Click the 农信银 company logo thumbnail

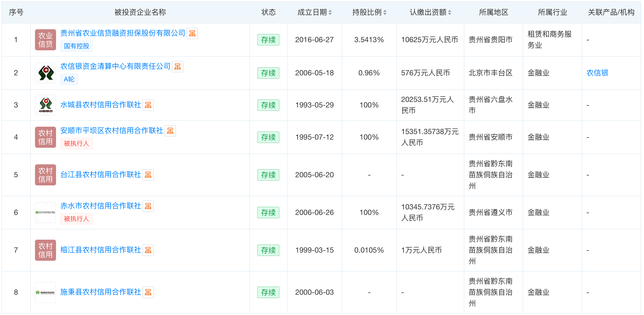point(46,73)
